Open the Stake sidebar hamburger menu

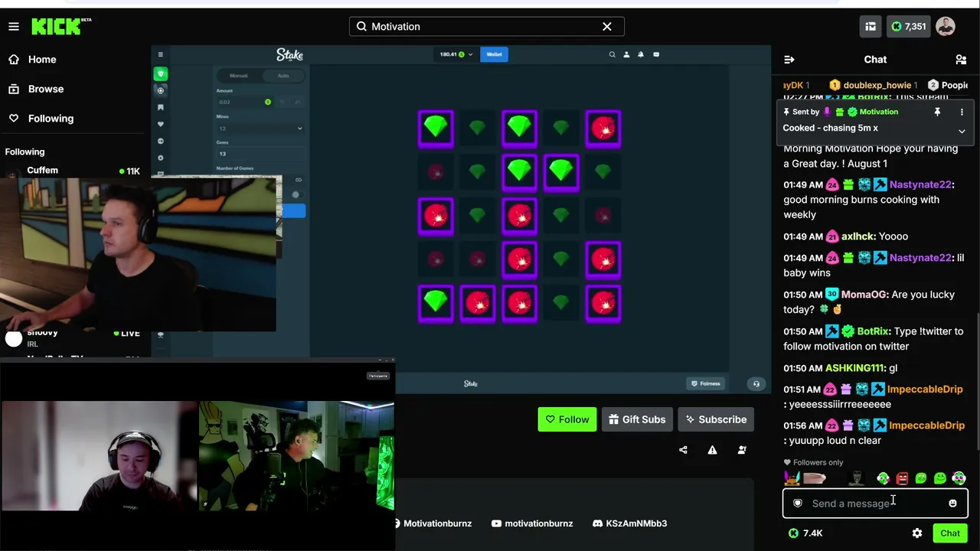click(x=160, y=54)
